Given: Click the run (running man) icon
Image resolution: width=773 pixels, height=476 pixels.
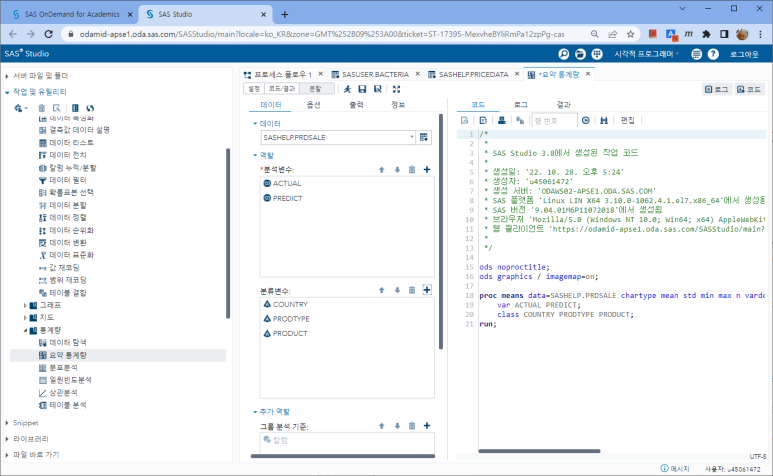Looking at the screenshot, I should pyautogui.click(x=347, y=89).
